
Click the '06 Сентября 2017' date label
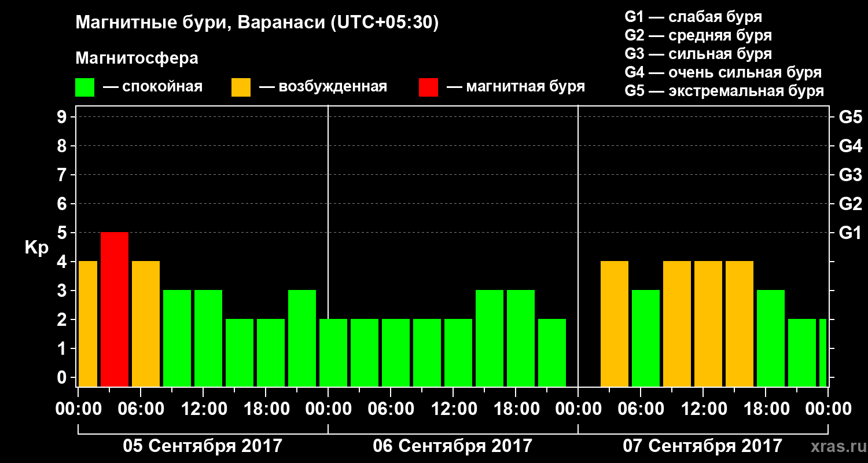pyautogui.click(x=453, y=446)
